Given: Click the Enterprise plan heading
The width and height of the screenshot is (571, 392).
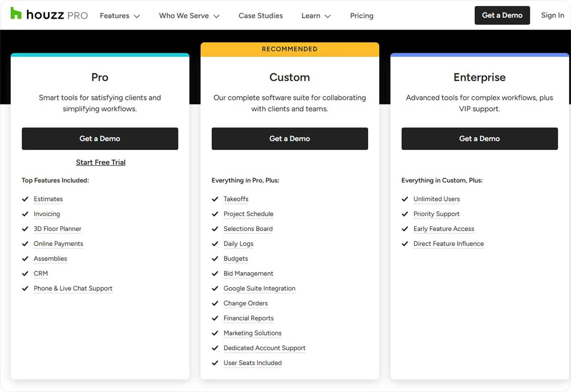Looking at the screenshot, I should [480, 77].
